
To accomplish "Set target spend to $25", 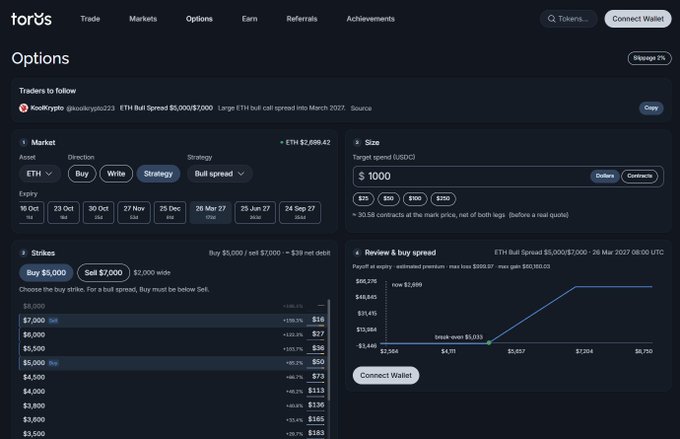I will click(x=363, y=199).
